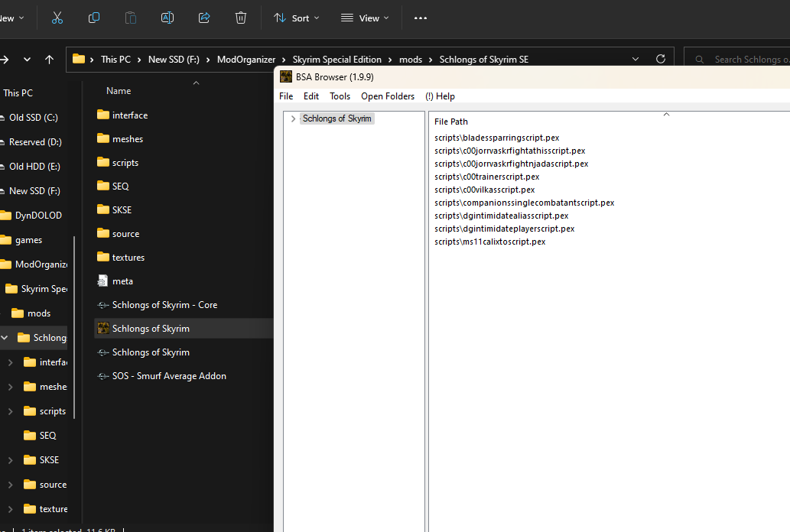Select Old HDD (E:) in navigation pane

tap(34, 167)
